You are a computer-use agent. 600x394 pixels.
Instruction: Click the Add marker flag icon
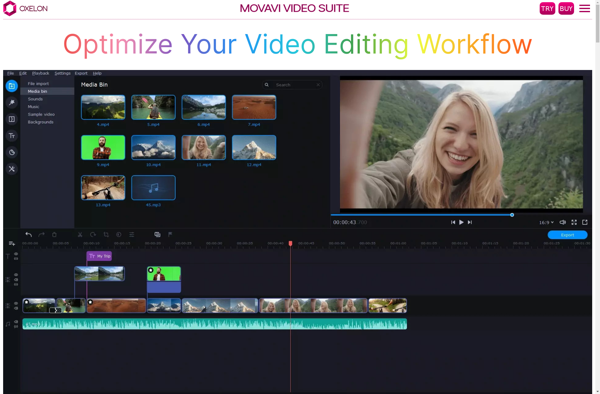(170, 234)
